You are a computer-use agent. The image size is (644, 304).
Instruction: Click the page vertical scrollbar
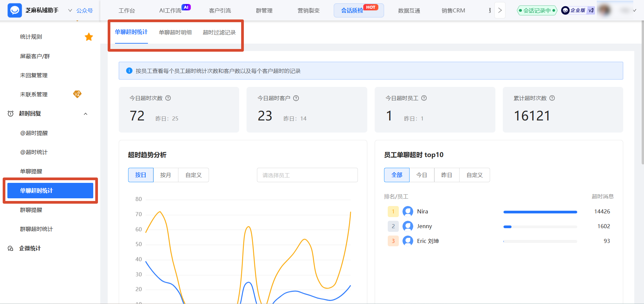point(642,92)
